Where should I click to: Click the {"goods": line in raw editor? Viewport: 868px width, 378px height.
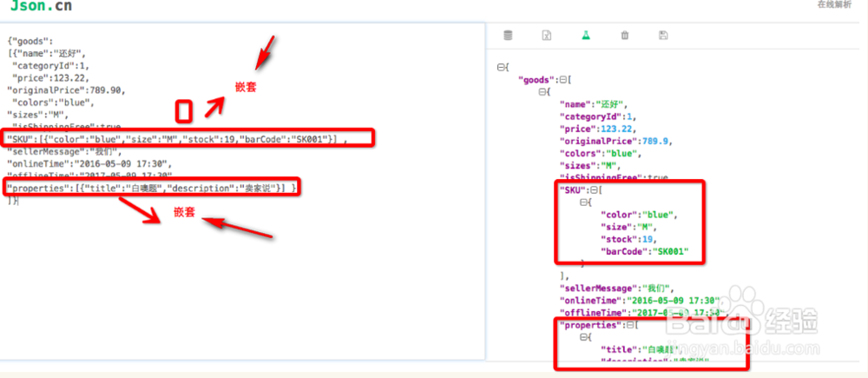coord(30,41)
